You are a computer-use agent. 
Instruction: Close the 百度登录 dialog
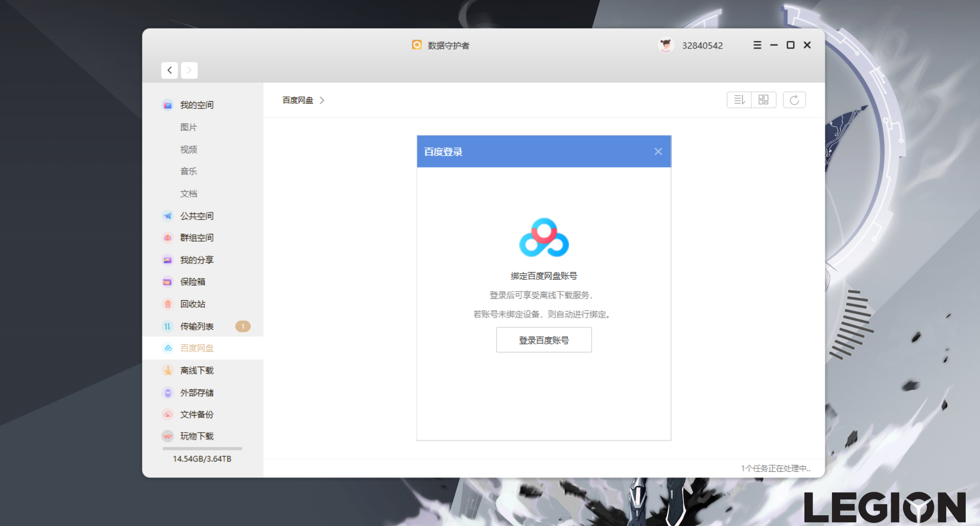[658, 152]
